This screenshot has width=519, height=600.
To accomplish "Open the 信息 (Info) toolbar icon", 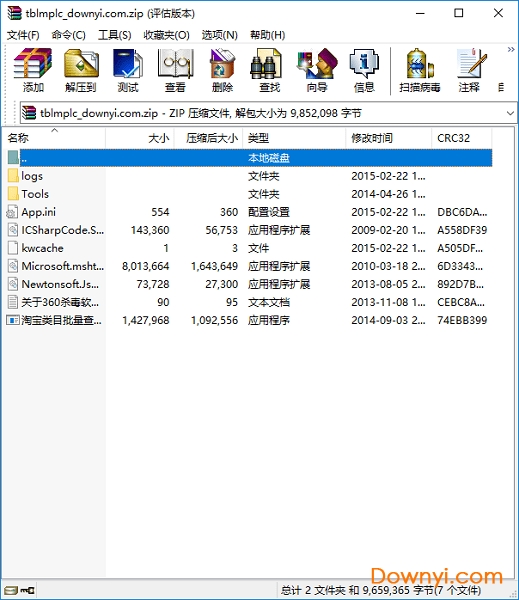I will (364, 70).
